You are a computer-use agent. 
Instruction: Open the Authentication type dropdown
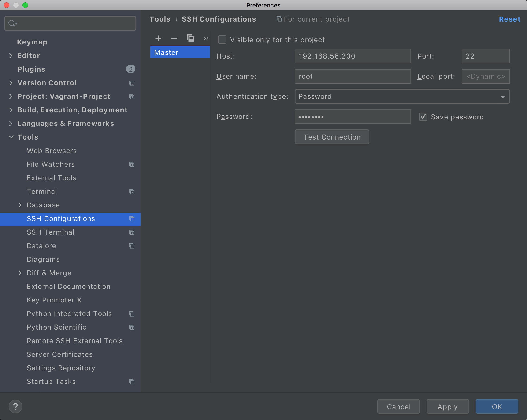pos(402,96)
